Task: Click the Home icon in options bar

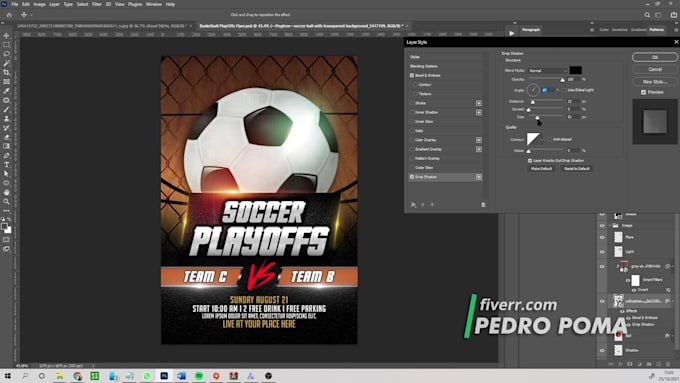Action: coord(9,15)
